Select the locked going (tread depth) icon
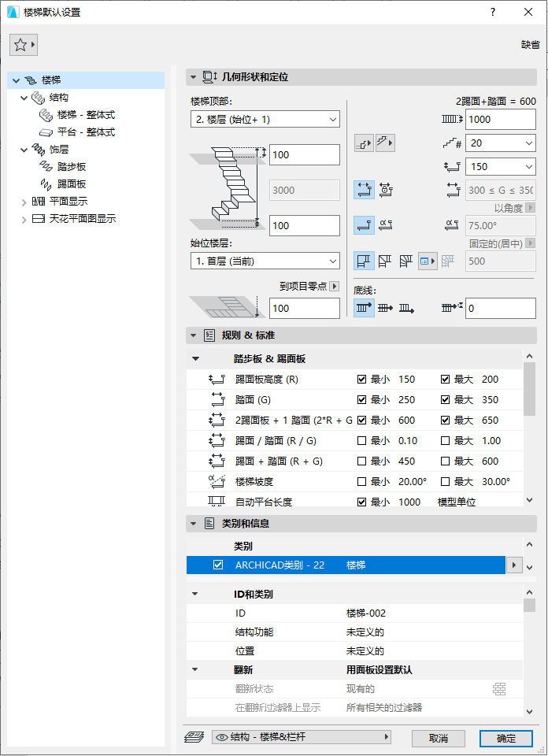The image size is (548, 756). [x=386, y=190]
